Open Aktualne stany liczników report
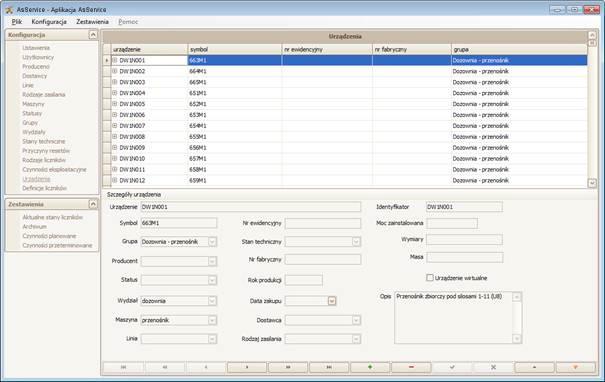This screenshot has height=382, width=605. (x=52, y=217)
